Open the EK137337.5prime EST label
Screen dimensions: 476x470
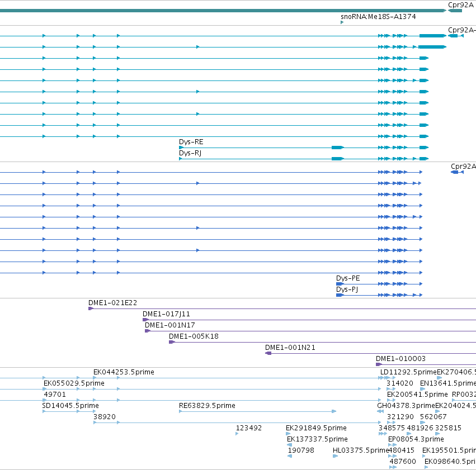pyautogui.click(x=317, y=439)
